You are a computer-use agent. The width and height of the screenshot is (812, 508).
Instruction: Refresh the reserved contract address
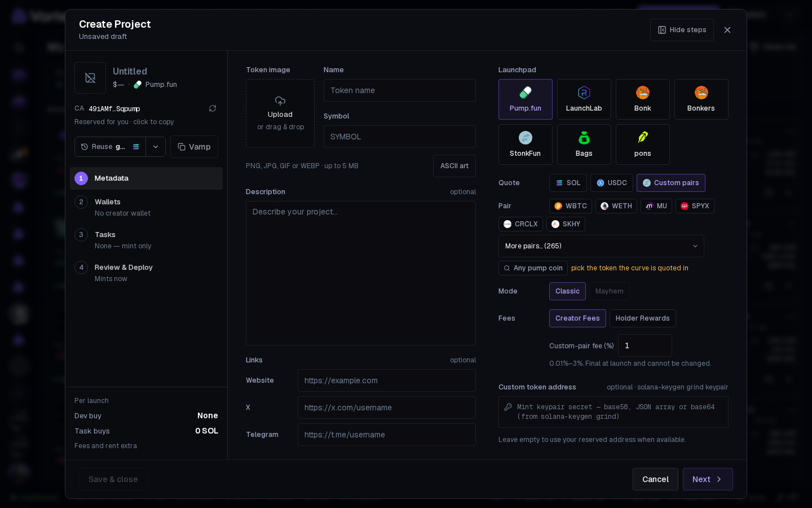(213, 108)
